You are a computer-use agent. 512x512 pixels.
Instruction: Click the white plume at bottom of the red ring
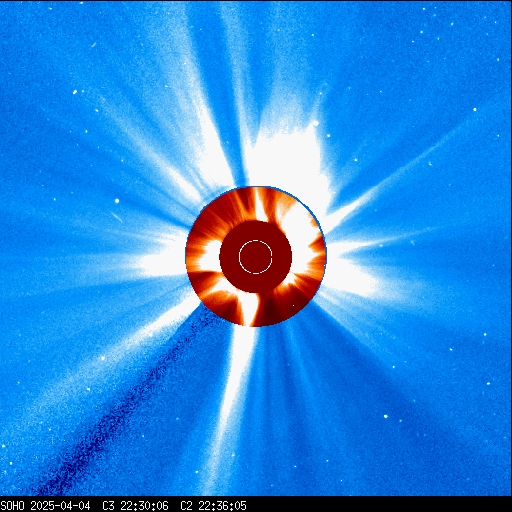248,308
